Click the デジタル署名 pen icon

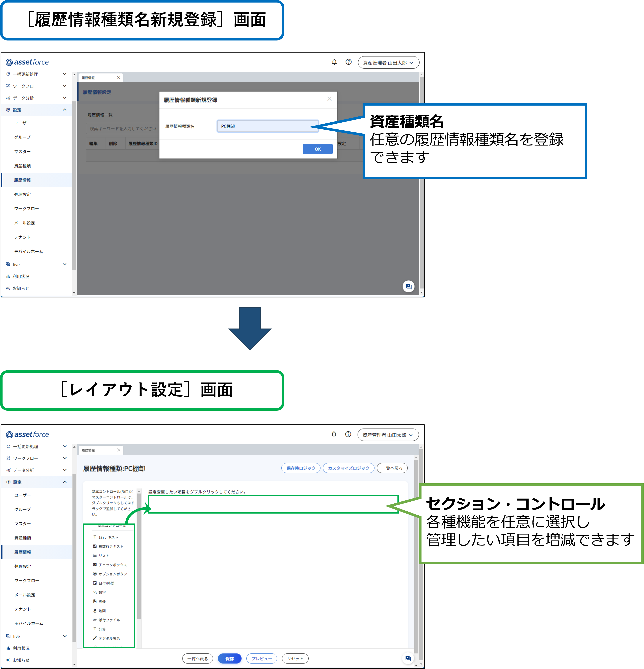(95, 638)
